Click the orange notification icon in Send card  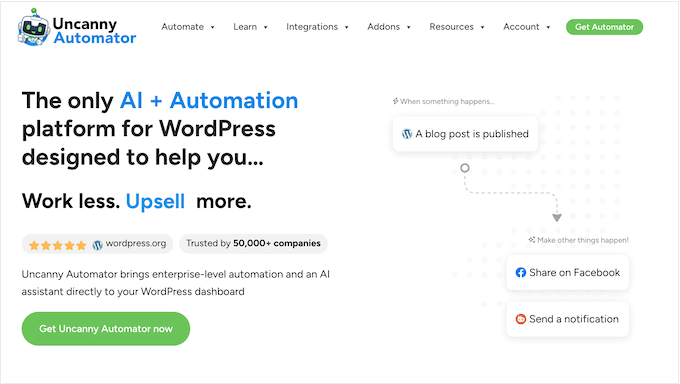pos(520,319)
